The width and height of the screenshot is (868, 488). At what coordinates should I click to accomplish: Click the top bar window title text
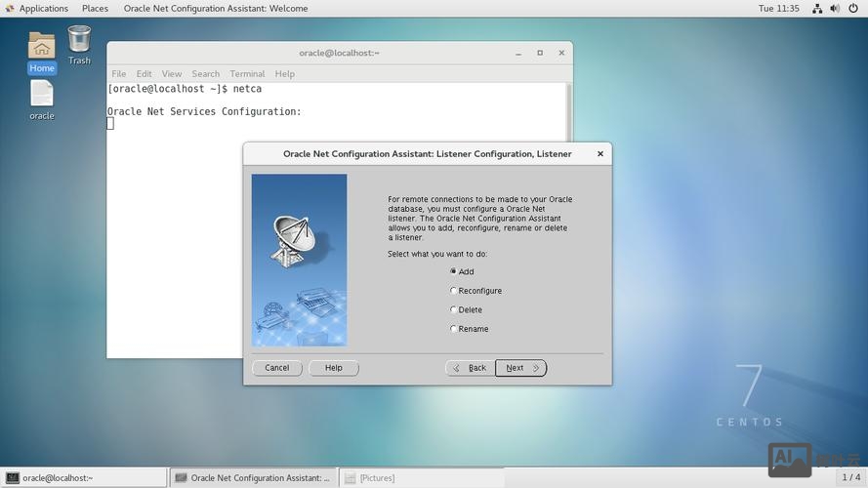[216, 9]
